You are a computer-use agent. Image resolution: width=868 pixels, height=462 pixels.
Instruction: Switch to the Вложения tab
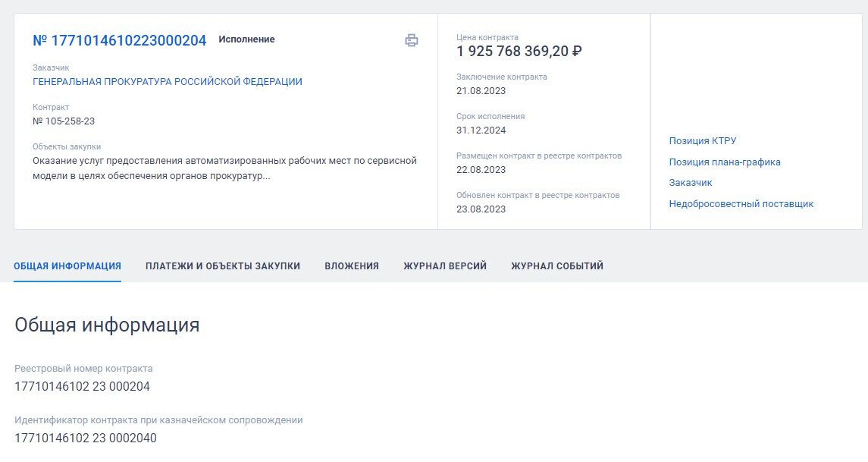click(x=352, y=266)
